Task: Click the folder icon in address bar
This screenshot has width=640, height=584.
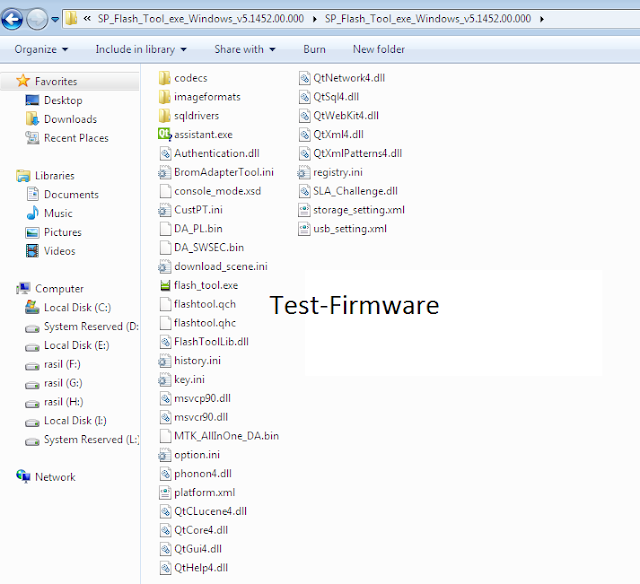Action: pos(71,18)
